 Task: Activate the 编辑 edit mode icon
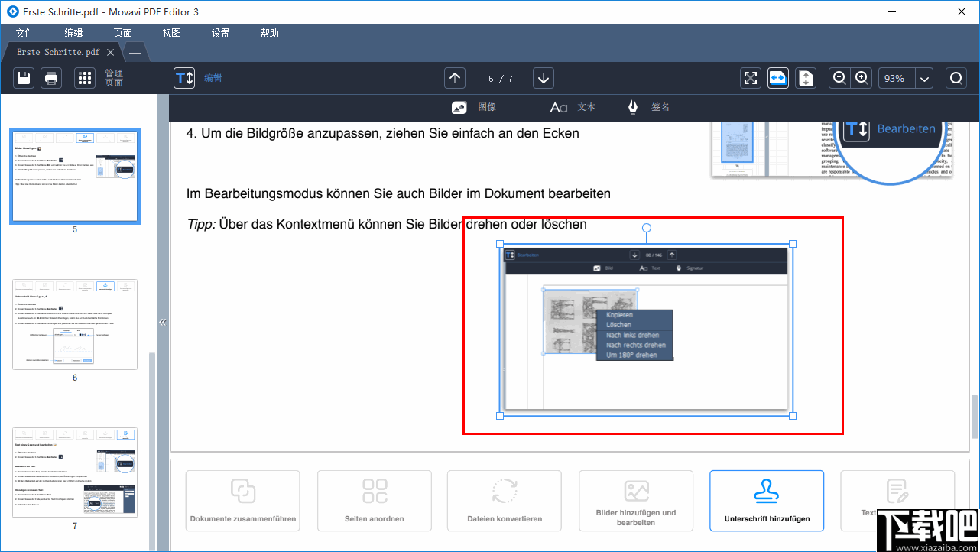coord(183,77)
